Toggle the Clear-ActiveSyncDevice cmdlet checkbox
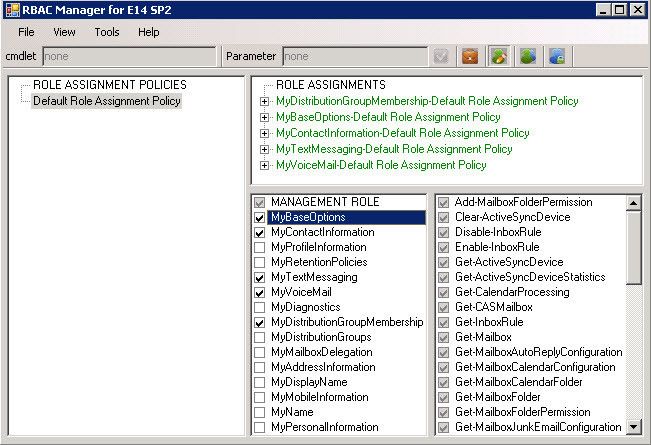Viewport: 651px width, 445px height. [x=443, y=218]
